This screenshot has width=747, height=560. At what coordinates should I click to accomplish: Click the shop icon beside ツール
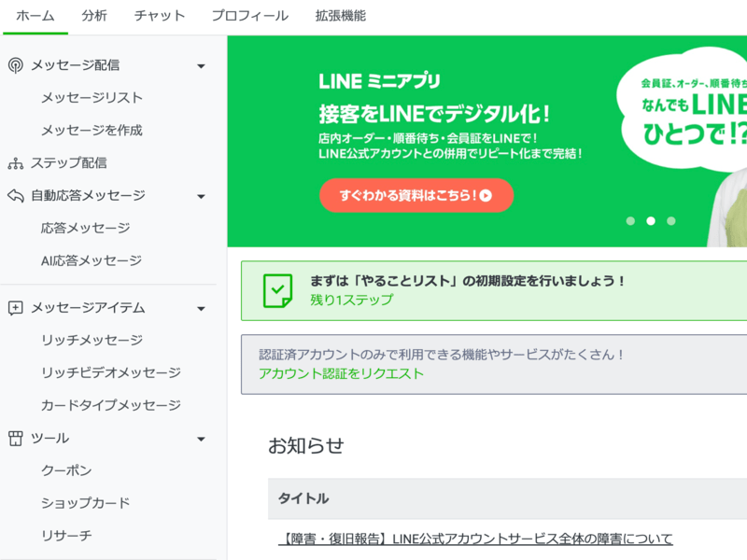[x=15, y=438]
